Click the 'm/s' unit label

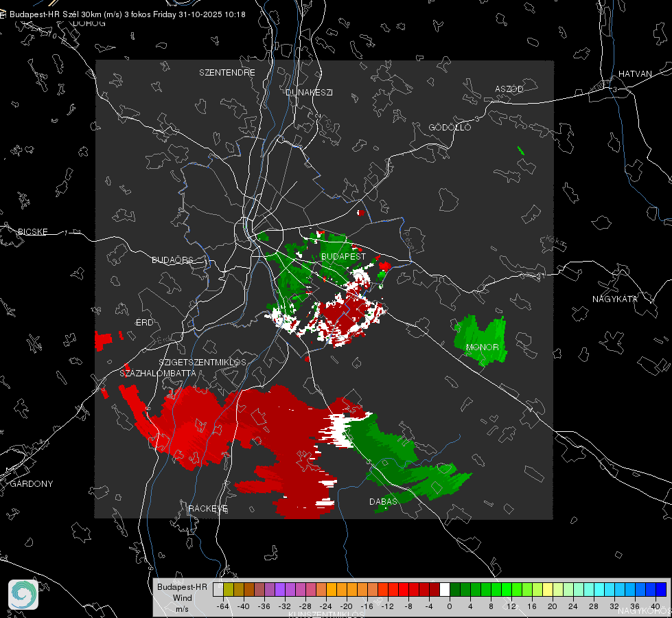pos(182,609)
